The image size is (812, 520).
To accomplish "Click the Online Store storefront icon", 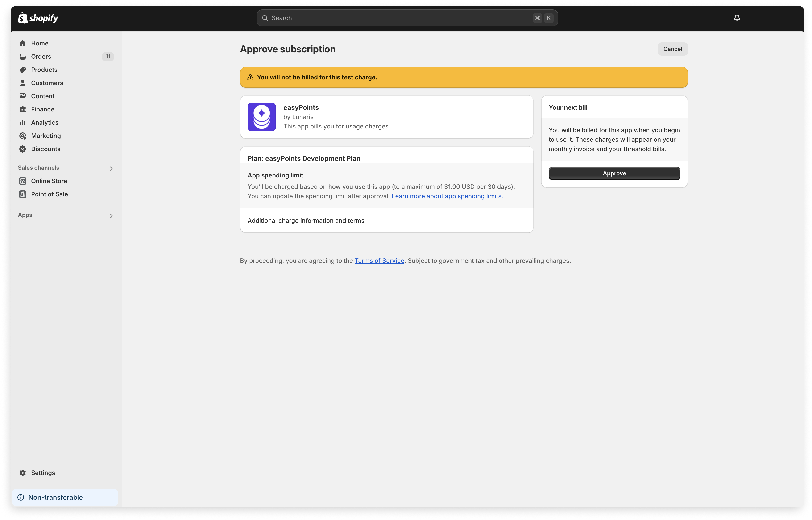I will click(23, 181).
